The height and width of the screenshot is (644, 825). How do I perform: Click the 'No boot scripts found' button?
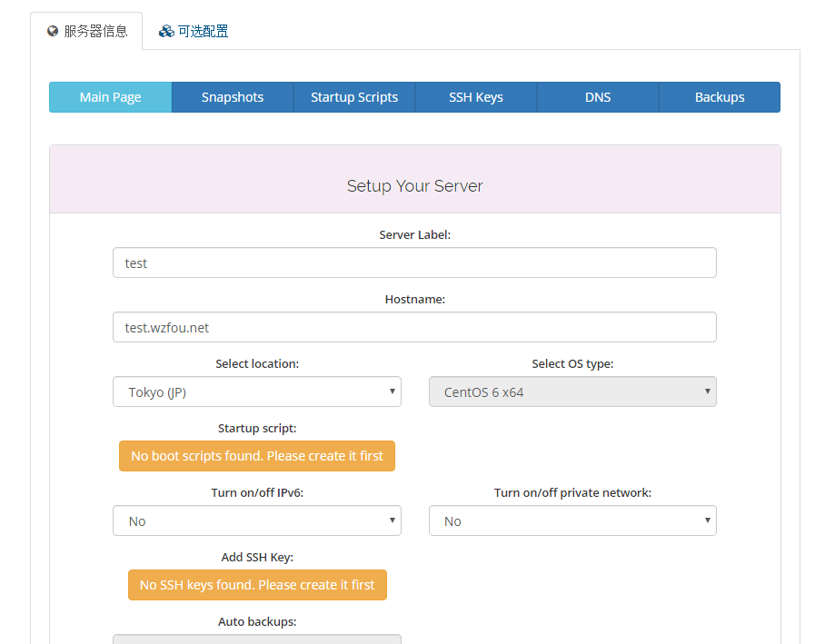[257, 456]
